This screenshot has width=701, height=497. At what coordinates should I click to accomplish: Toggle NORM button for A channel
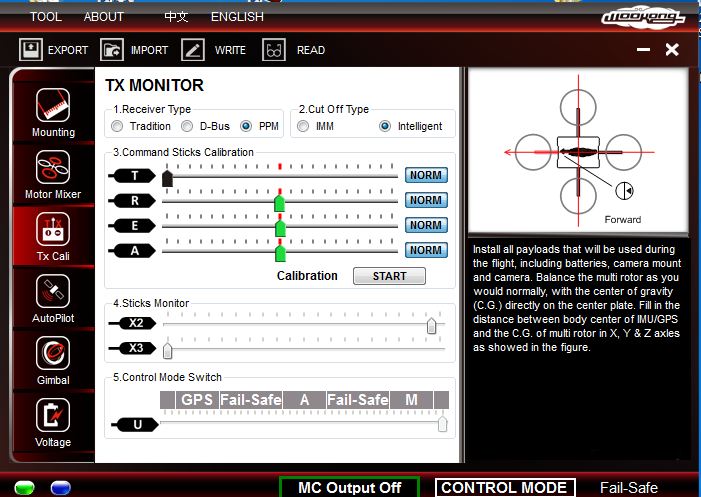coord(426,250)
